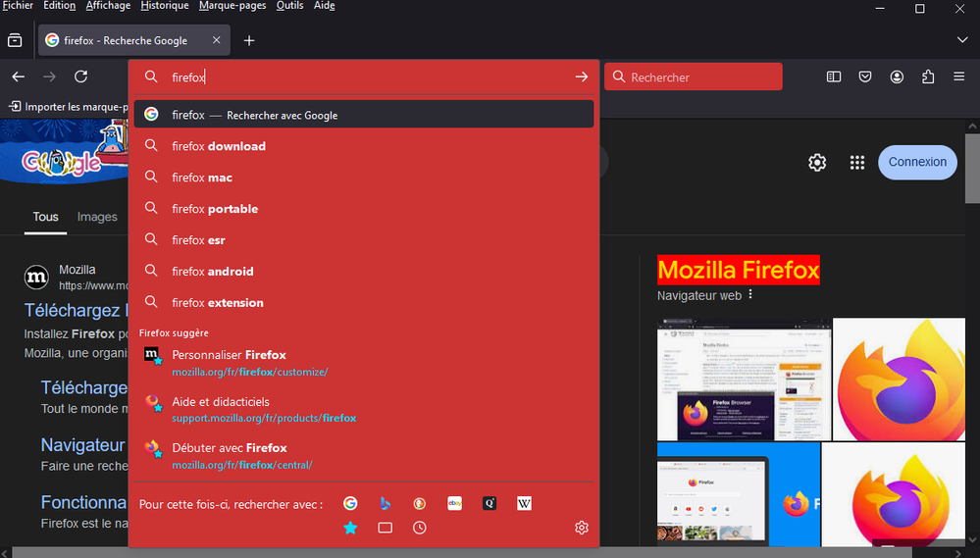Screen dimensions: 980x558
Task: Open the Extensions puzzle-piece icon
Action: click(x=928, y=76)
